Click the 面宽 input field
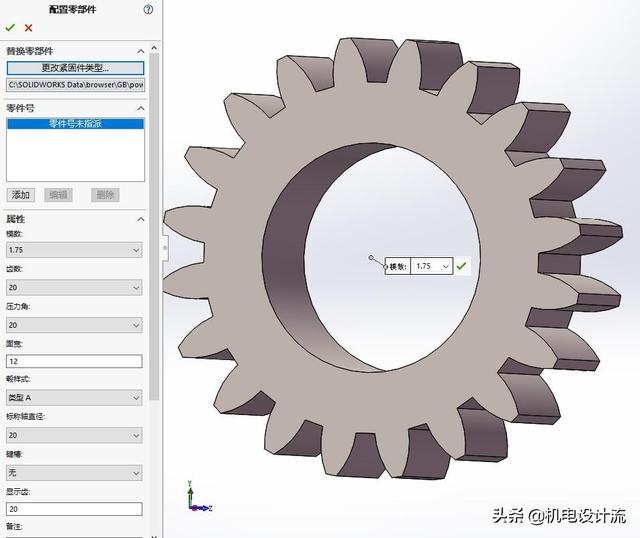 tap(74, 361)
